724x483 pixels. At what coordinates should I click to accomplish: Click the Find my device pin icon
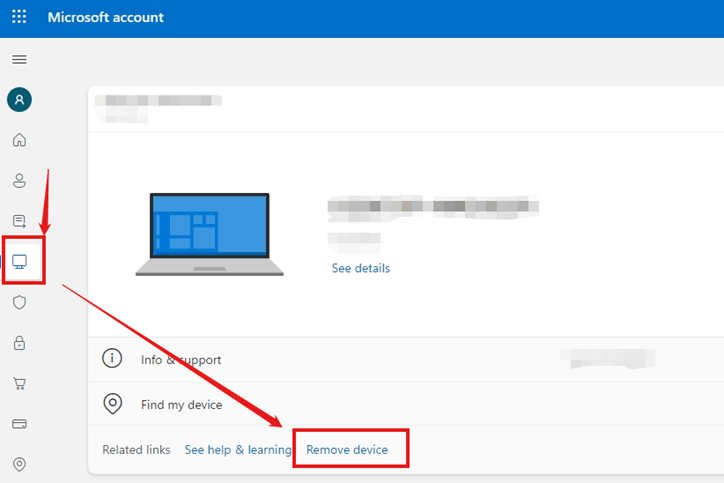[x=113, y=404]
